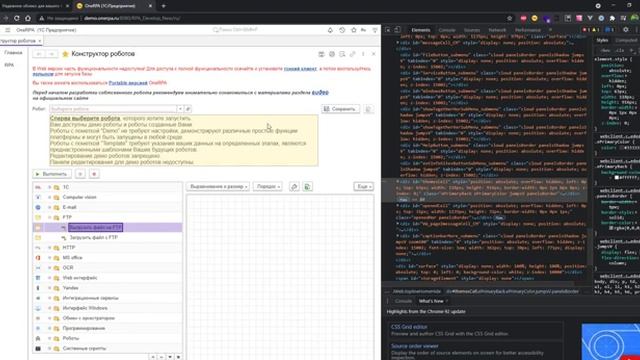The width and height of the screenshot is (640, 360).
Task: Select the Интерфейс Windows tree folder
Action: [85, 308]
